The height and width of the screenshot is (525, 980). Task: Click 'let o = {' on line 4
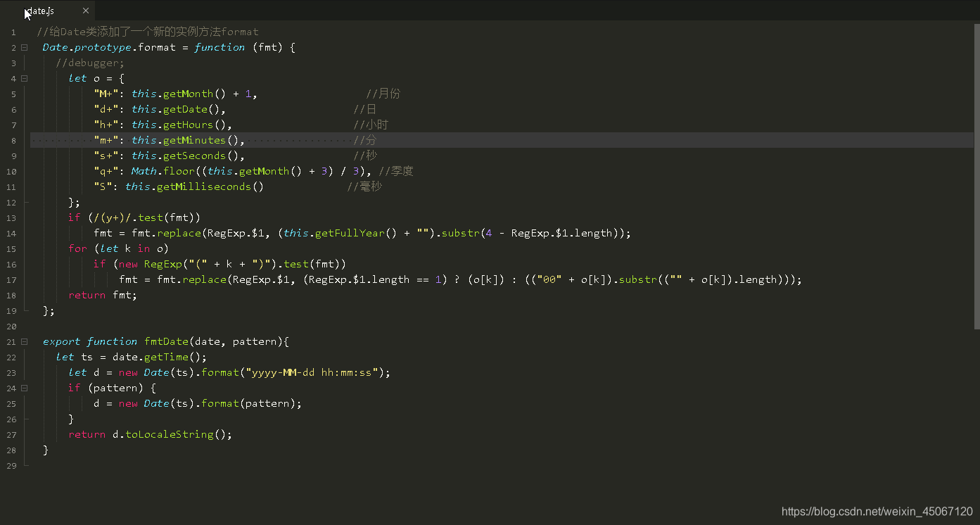96,79
